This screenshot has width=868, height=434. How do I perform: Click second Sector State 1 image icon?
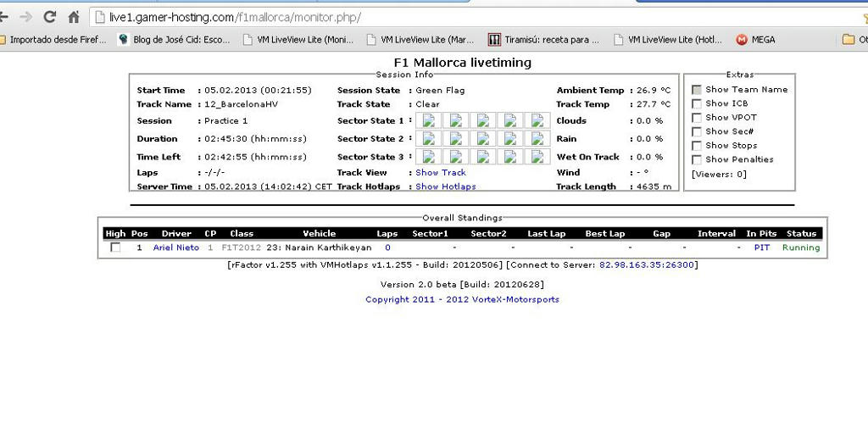pyautogui.click(x=455, y=120)
